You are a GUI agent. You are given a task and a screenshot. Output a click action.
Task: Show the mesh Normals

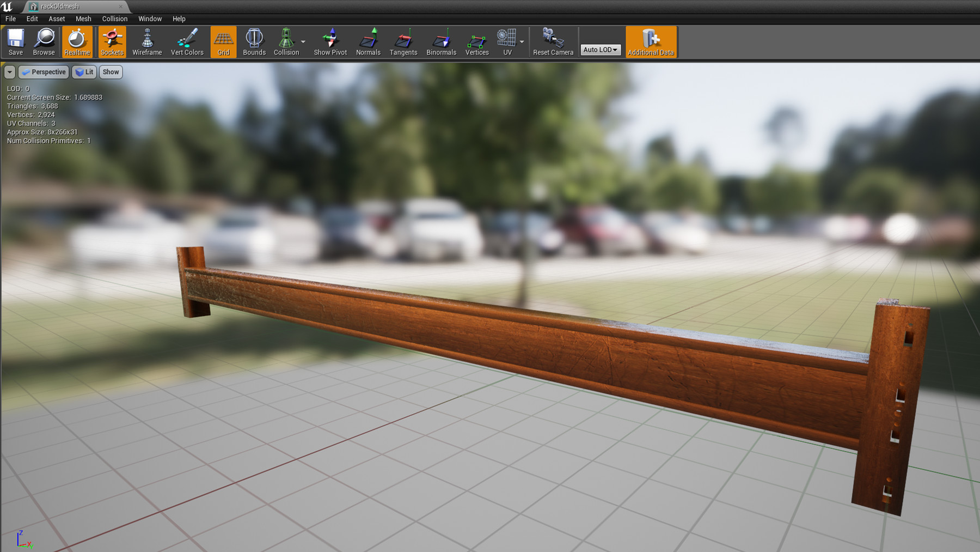(x=368, y=41)
